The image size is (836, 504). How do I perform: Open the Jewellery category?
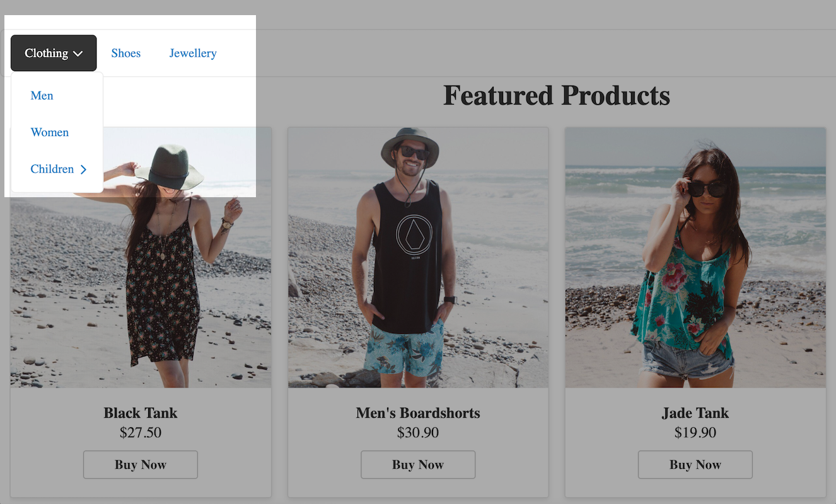[193, 53]
